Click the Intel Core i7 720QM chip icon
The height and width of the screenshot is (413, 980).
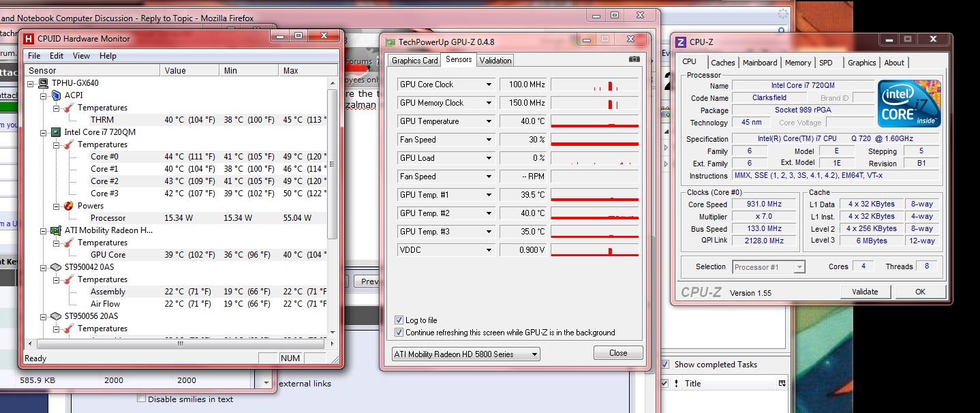[x=56, y=132]
